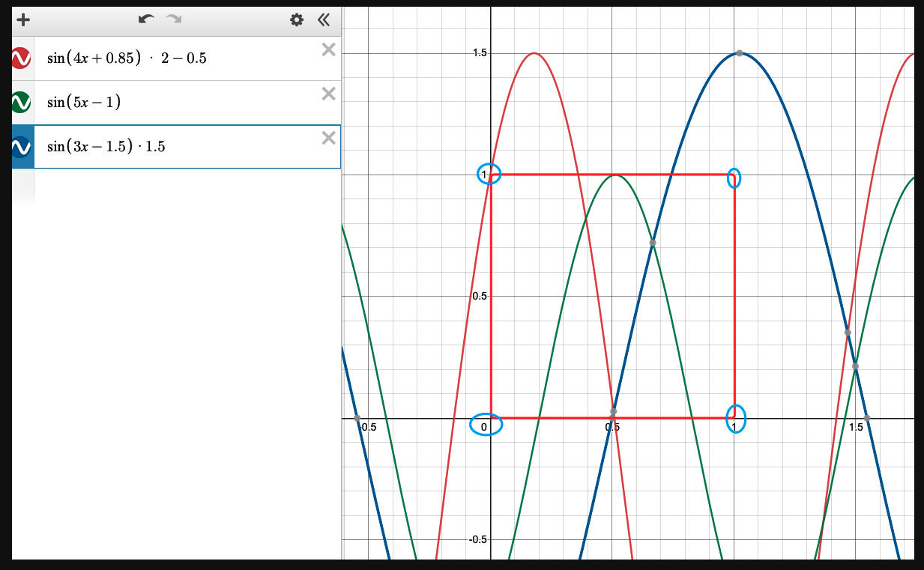Click the empty expression row below the list
Image resolution: width=924 pixels, height=570 pixels.
point(176,187)
